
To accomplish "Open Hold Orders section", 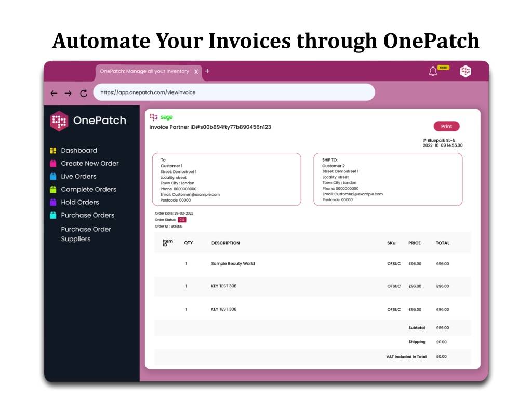I will point(80,202).
